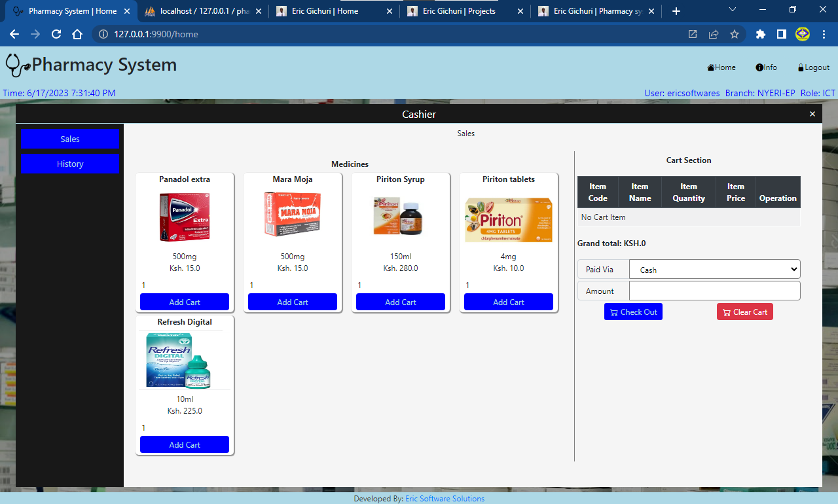
Task: Click the Time stamp text
Action: point(59,93)
